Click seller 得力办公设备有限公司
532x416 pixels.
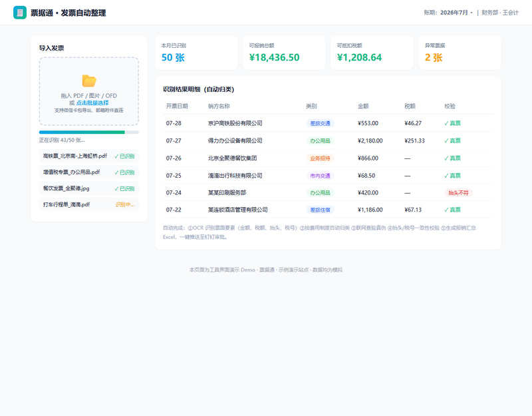235,140
